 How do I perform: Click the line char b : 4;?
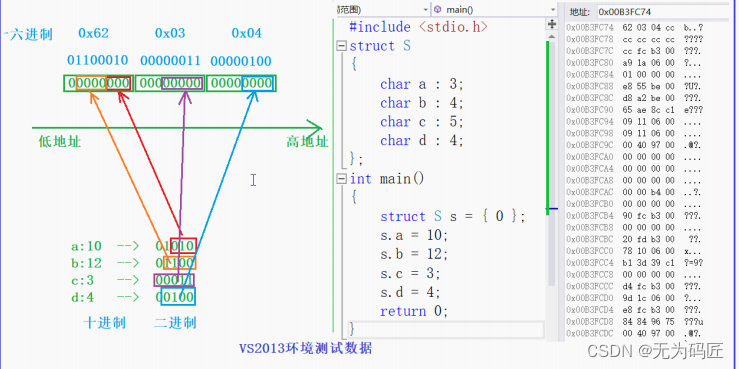click(x=422, y=103)
